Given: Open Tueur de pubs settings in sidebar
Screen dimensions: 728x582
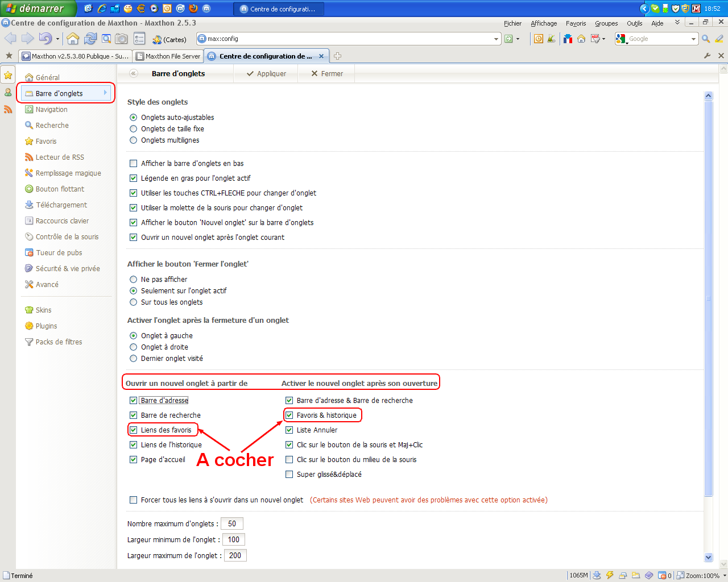Looking at the screenshot, I should pos(59,253).
